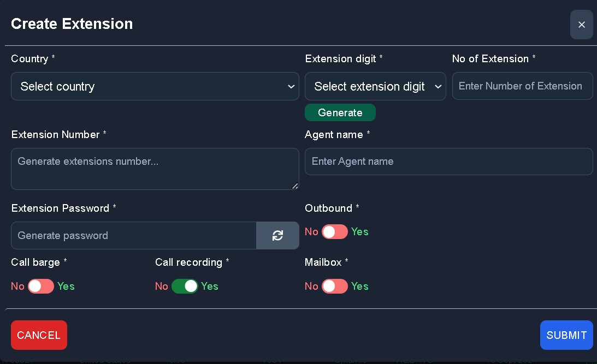
Task: Click the Outbound Yes label
Action: click(x=360, y=232)
